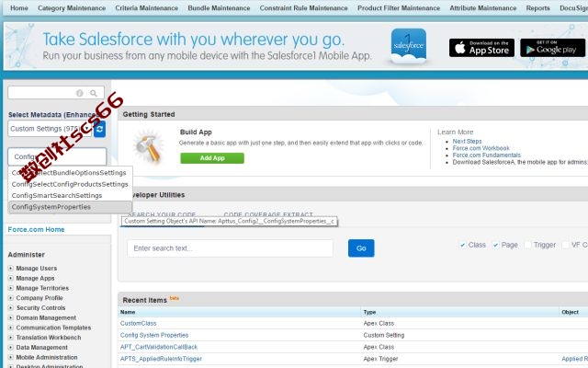Viewport: 588px width, 368px height.
Task: Toggle the Class checkbox
Action: coord(462,246)
